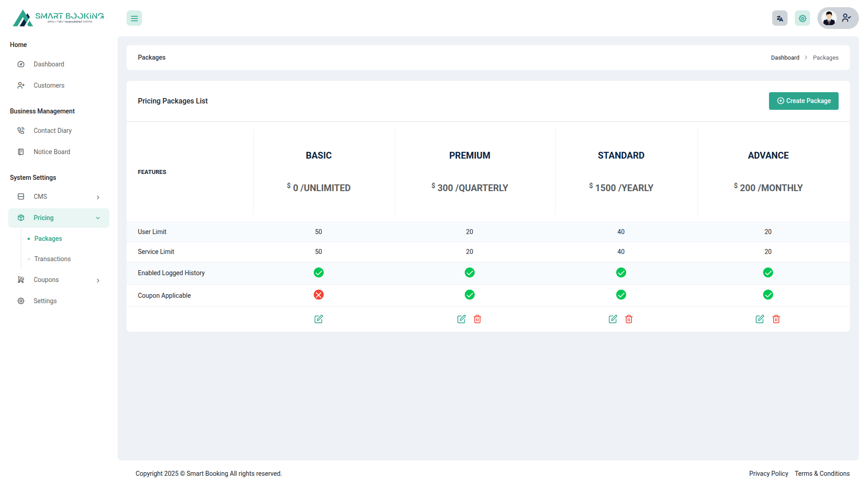Click Basic's red Coupon Applicable cross

pos(319,295)
